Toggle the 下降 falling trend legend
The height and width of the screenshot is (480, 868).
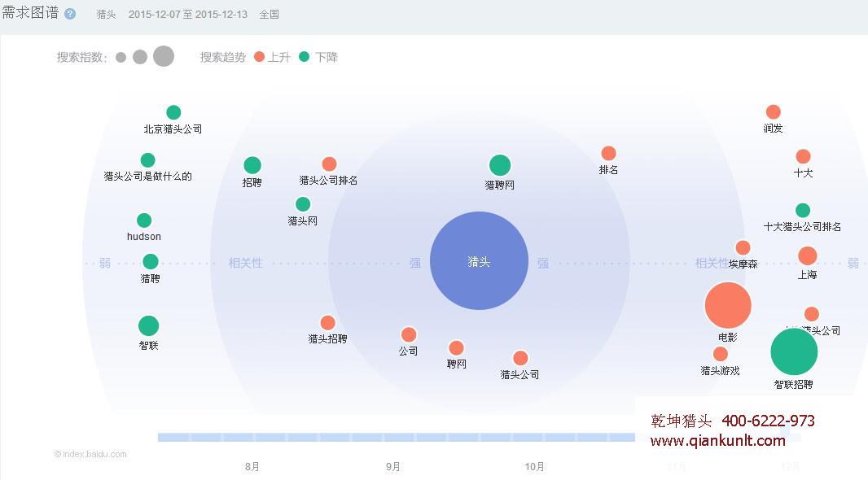click(318, 57)
